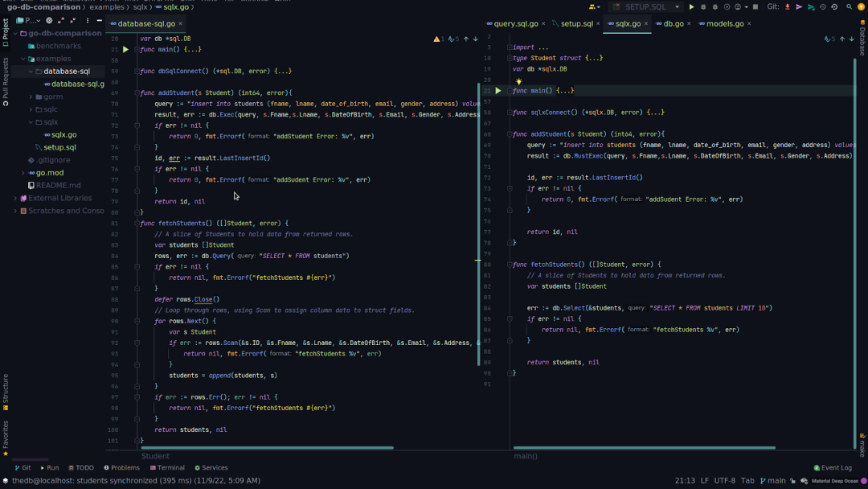The height and width of the screenshot is (489, 868).
Task: Click the horizontal scrollbar of the database-sql.go editor
Action: tap(268, 447)
